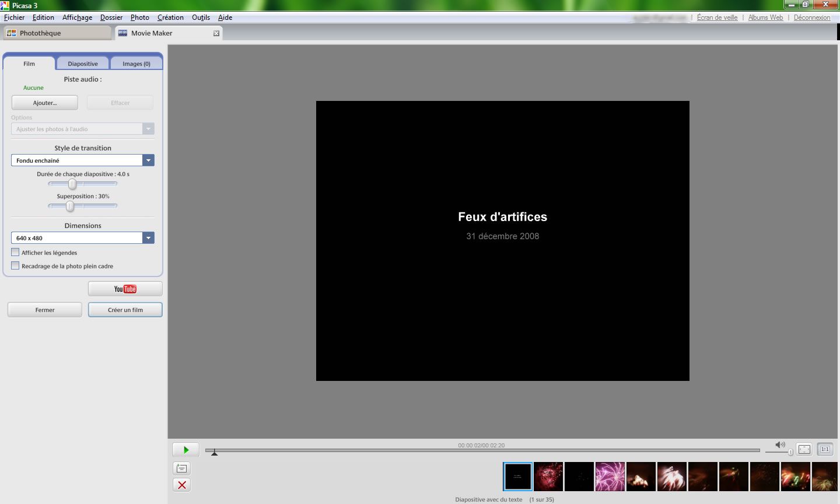This screenshot has height=504, width=840.
Task: Switch to the Diapositive tab
Action: (83, 64)
